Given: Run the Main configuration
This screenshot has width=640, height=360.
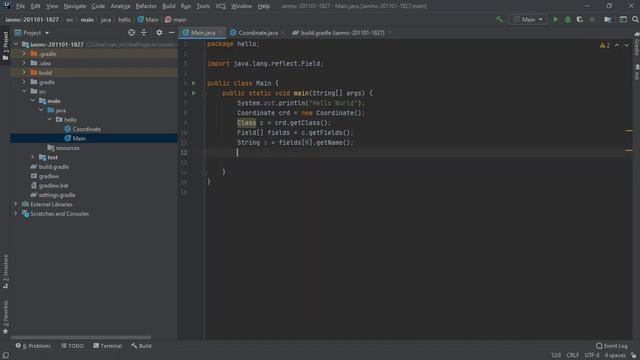Looking at the screenshot, I should click(555, 19).
